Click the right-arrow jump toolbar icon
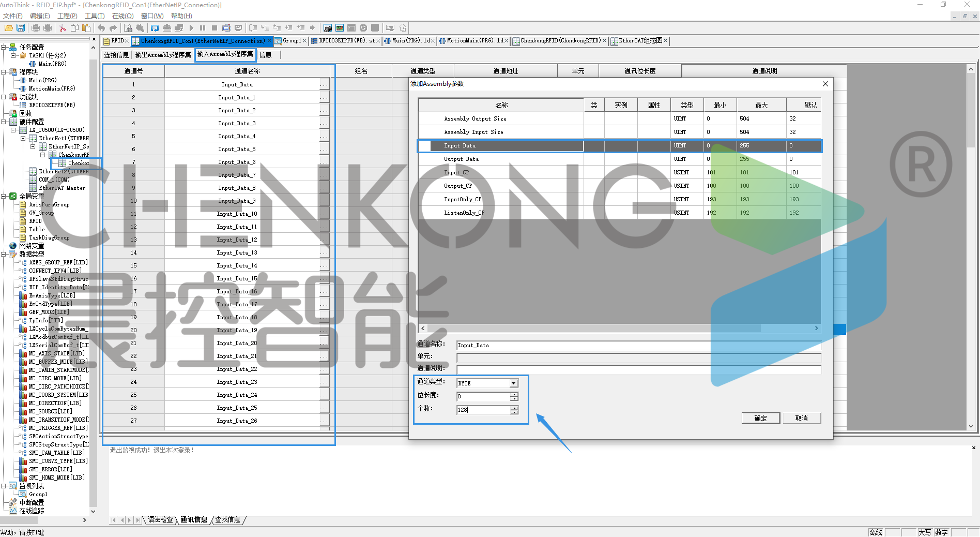Screen dimensions: 980x537 [312, 28]
